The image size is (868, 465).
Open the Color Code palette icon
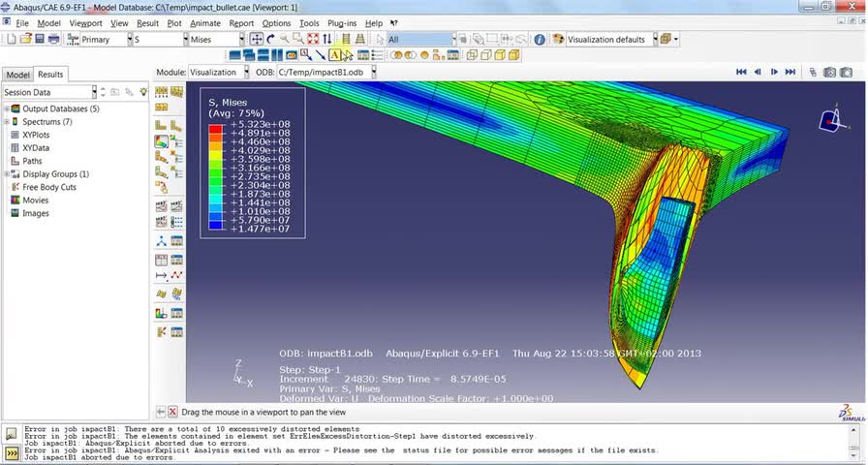pos(558,40)
